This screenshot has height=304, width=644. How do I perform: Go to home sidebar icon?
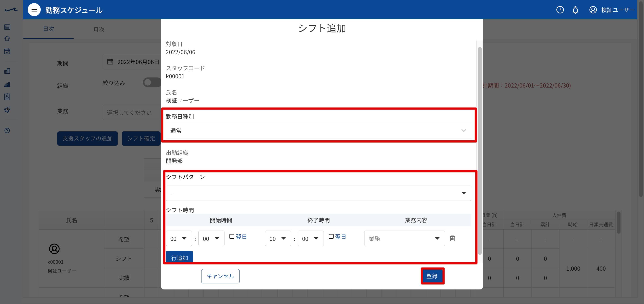[7, 38]
